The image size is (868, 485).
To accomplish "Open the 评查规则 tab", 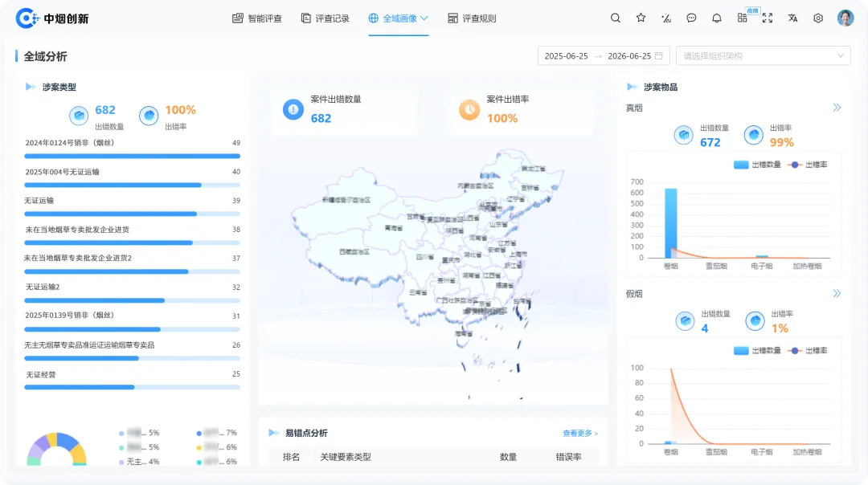I will (472, 18).
